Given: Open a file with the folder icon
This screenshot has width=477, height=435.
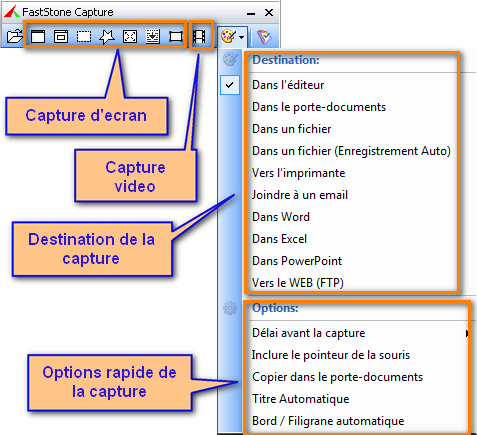Looking at the screenshot, I should (x=14, y=36).
